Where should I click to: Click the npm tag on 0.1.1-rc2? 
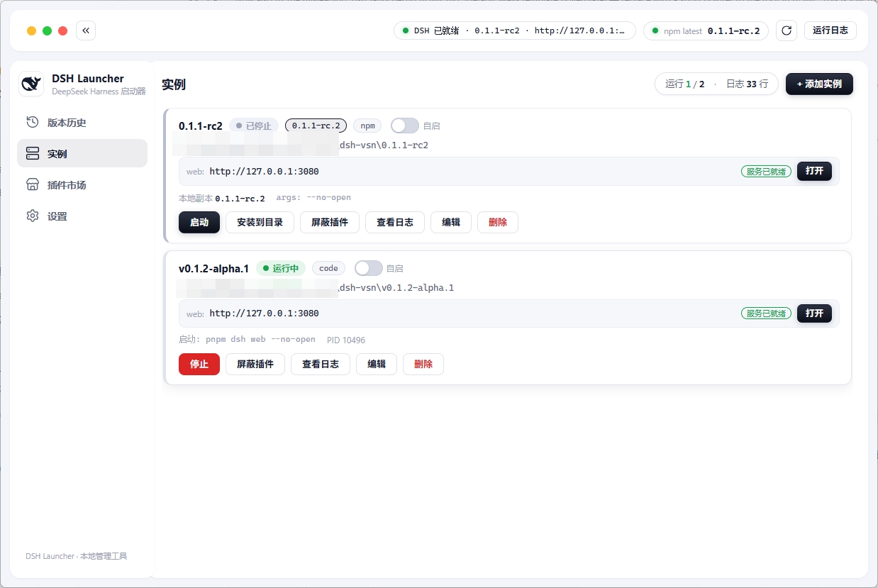click(367, 126)
